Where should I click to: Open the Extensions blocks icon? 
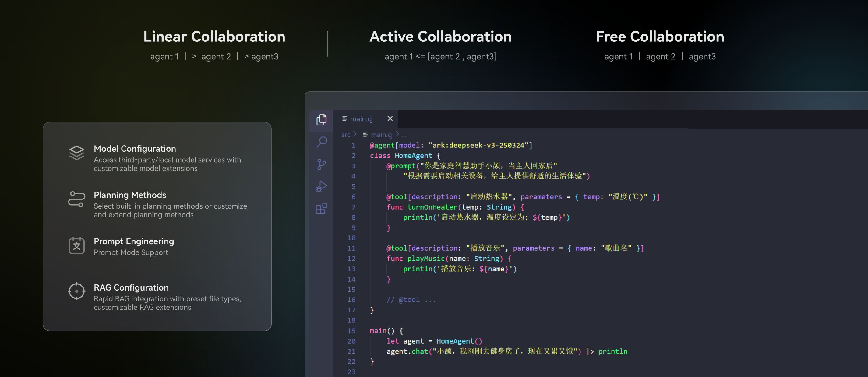[x=321, y=209]
